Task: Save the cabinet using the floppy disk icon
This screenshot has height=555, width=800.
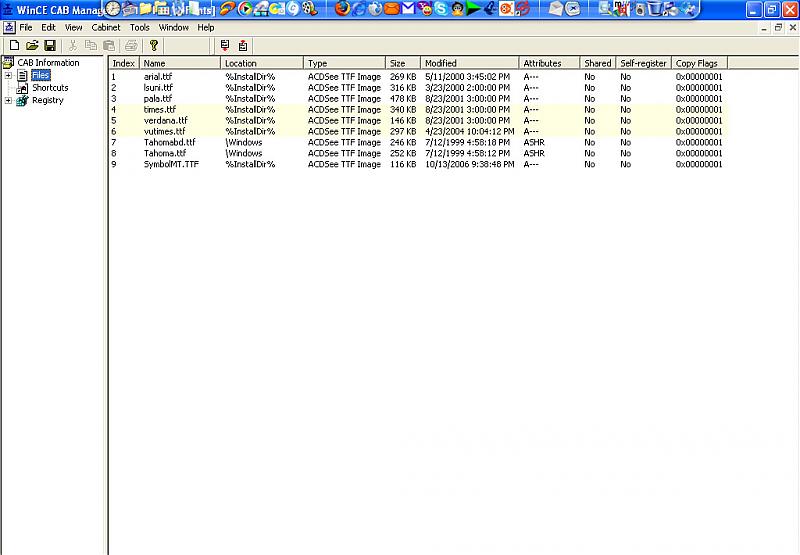Action: pos(49,45)
